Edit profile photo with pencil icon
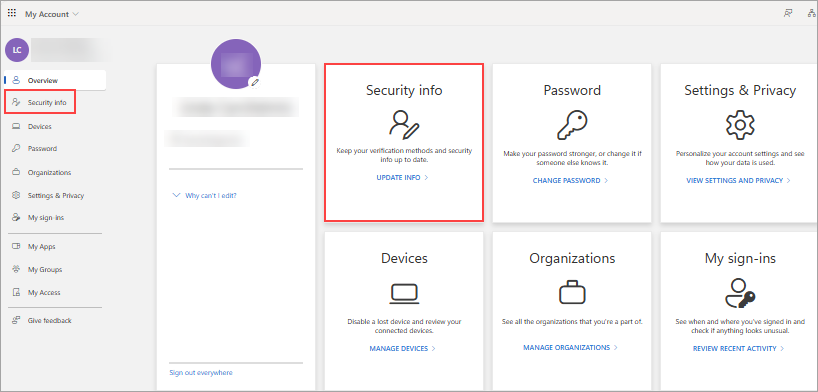Screen dimensions: 818x392 point(254,82)
